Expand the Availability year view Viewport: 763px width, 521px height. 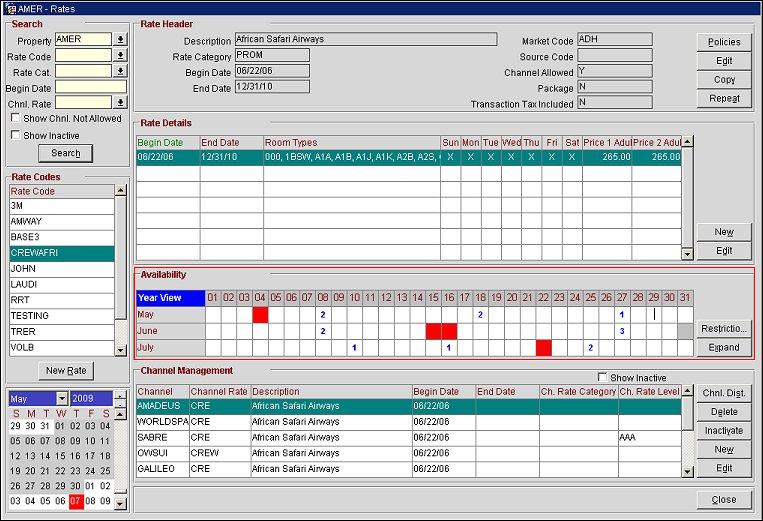tap(724, 347)
